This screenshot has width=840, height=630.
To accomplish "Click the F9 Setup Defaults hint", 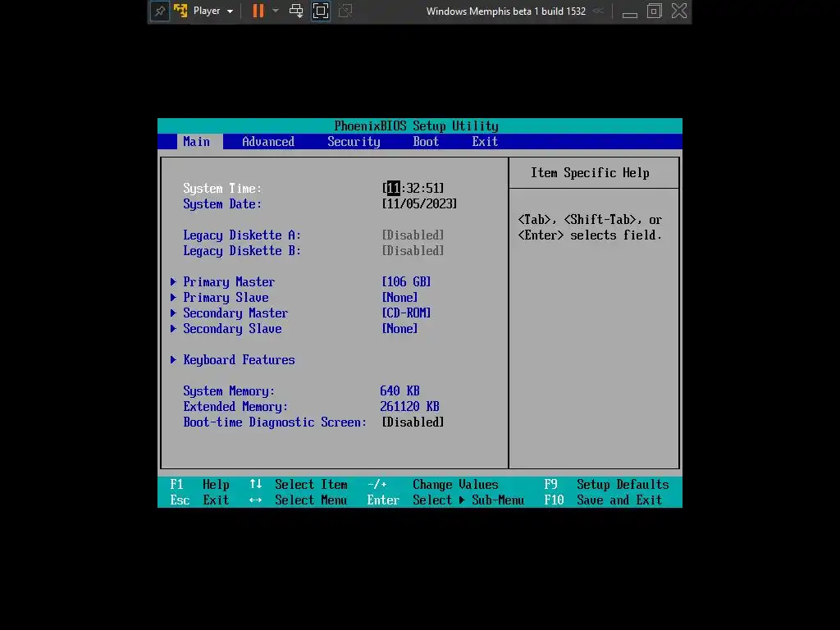I will pyautogui.click(x=606, y=485).
